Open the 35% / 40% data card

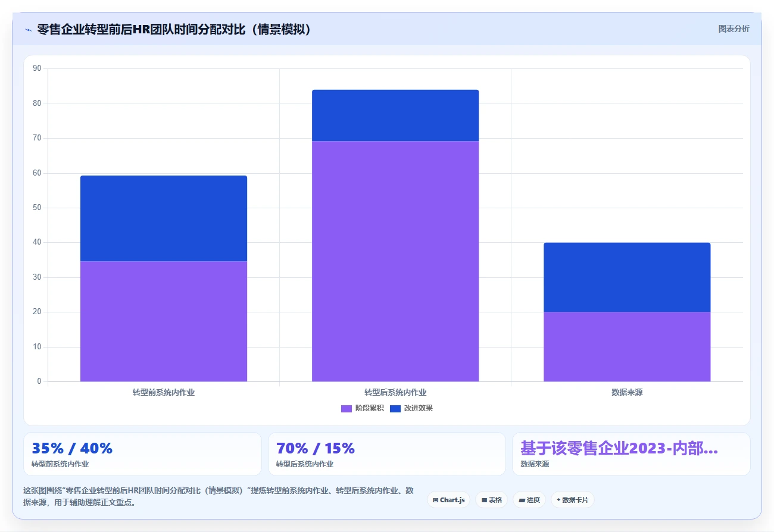[x=142, y=454]
